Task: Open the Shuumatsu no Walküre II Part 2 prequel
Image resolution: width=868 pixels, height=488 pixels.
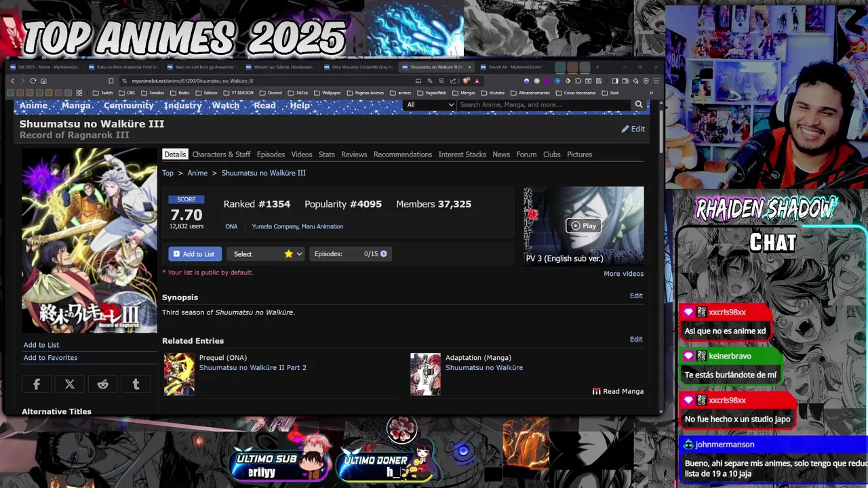Action: (x=253, y=367)
